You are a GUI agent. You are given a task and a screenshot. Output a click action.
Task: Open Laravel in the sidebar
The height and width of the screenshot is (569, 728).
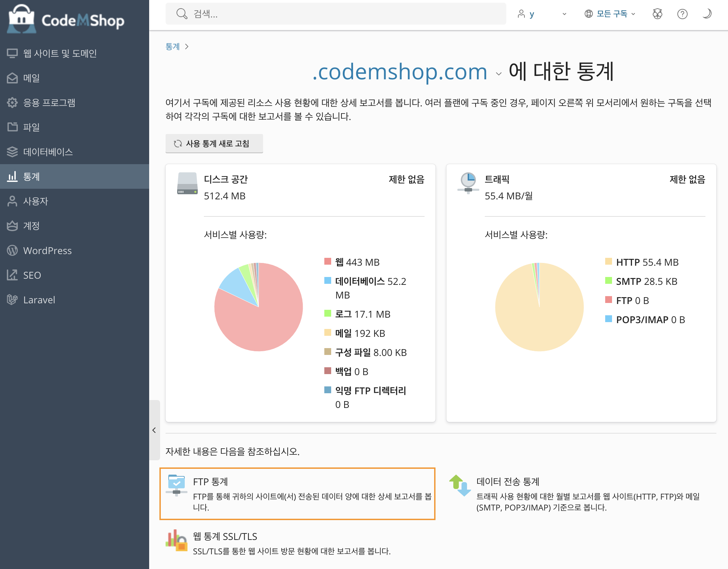point(39,300)
